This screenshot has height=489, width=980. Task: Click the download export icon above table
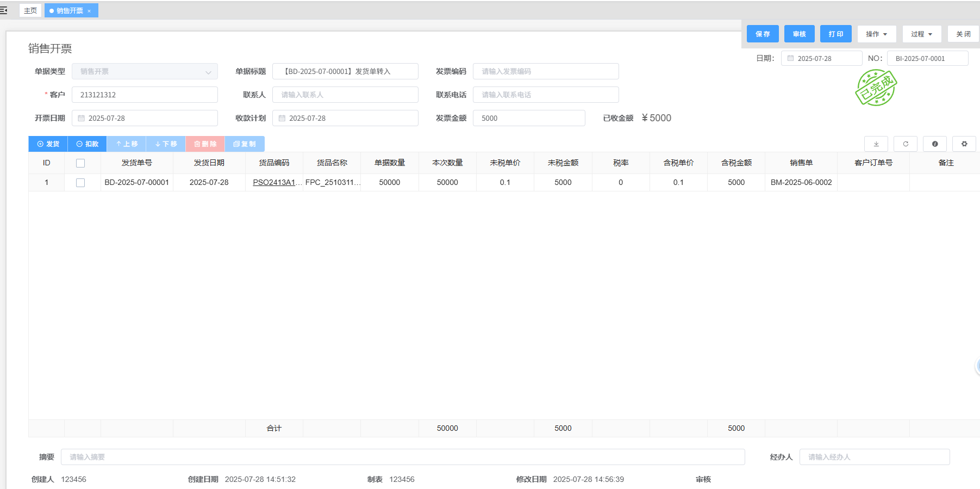tap(876, 144)
